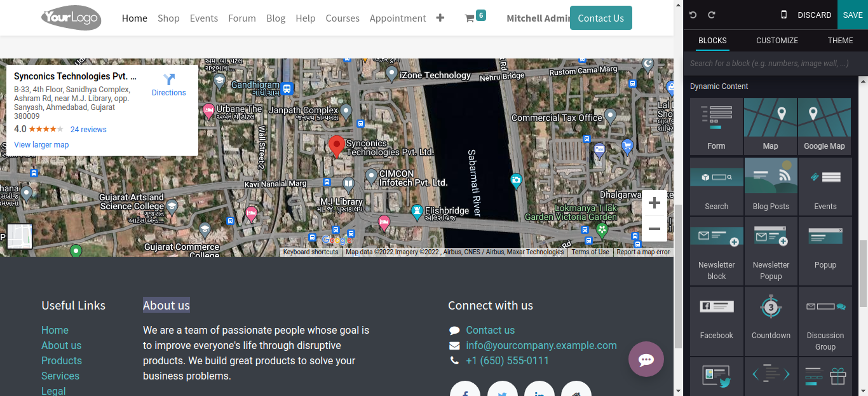Viewport: 868px width, 396px height.
Task: Click the info@yourcompany.example.com email link
Action: click(x=541, y=345)
